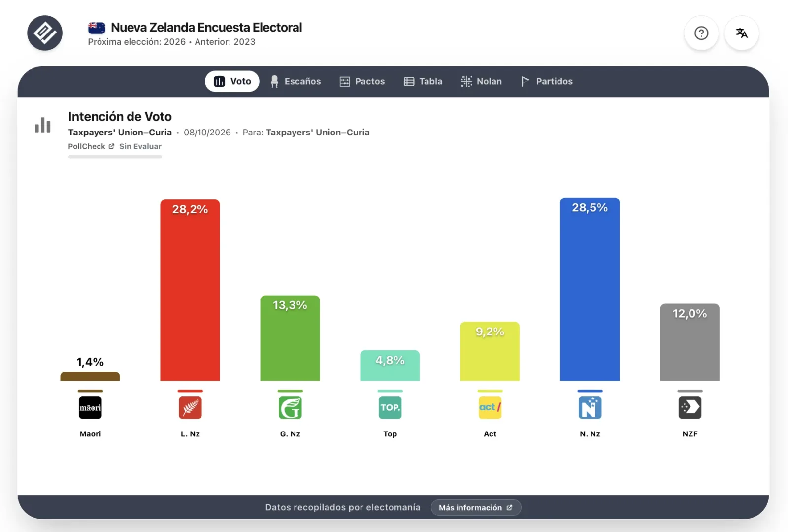Open the Tabla tab
Image resolution: width=788 pixels, height=532 pixels.
tap(423, 81)
